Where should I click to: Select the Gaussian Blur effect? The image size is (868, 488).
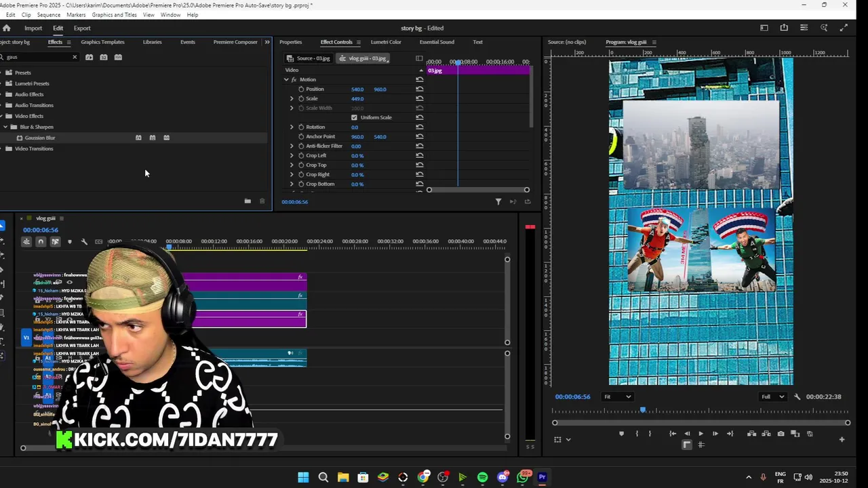40,138
